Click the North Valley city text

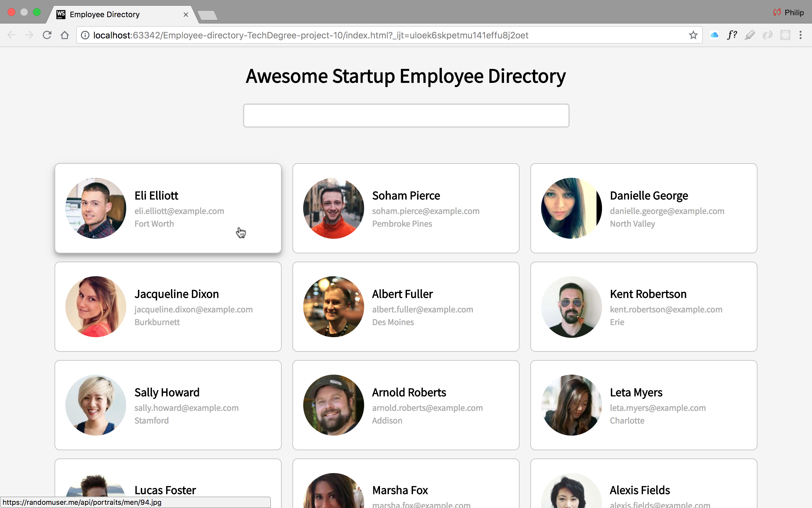(632, 224)
